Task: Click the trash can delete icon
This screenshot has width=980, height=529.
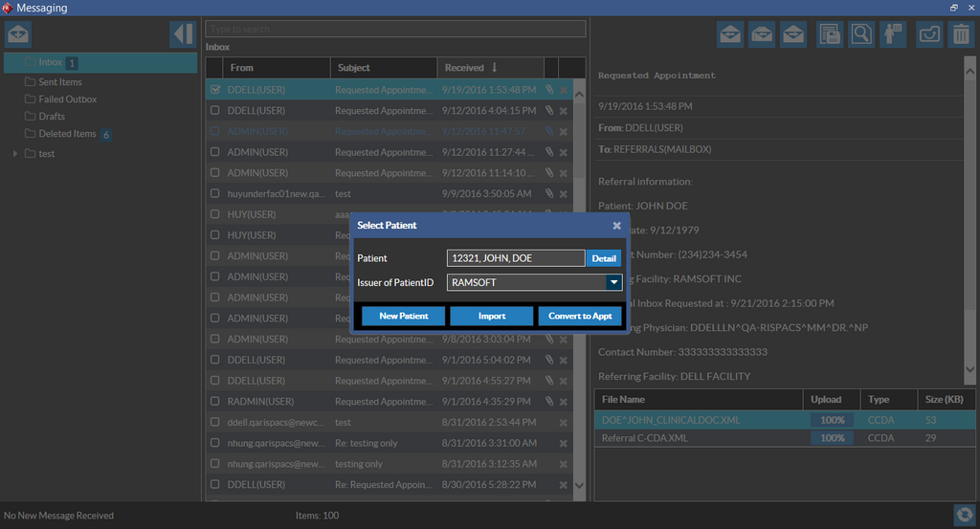Action: [960, 34]
